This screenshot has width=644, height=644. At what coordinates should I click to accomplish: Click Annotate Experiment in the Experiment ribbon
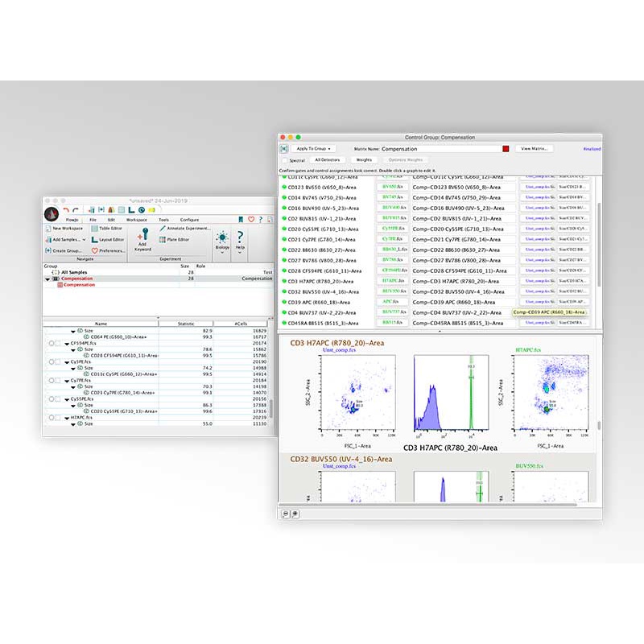tap(185, 229)
